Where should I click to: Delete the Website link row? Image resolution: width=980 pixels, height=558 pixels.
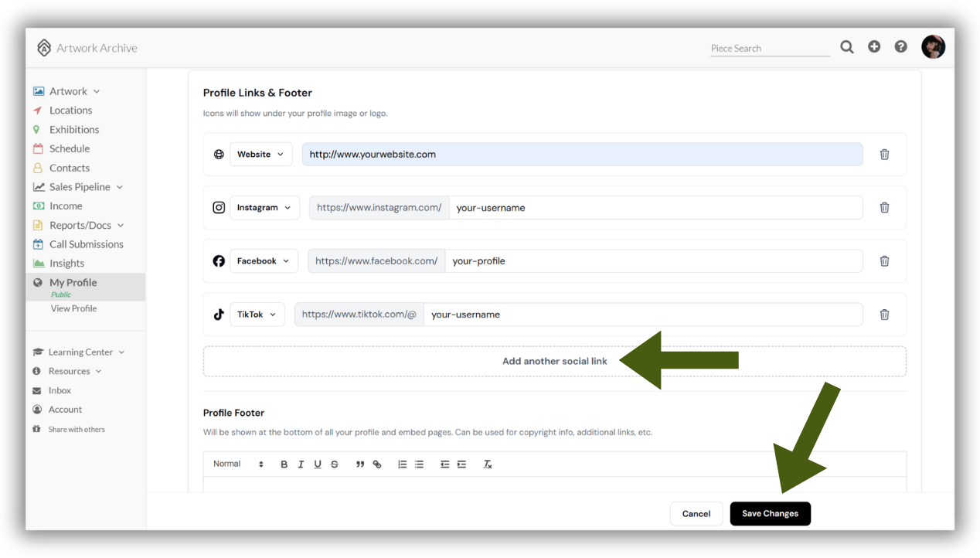884,155
